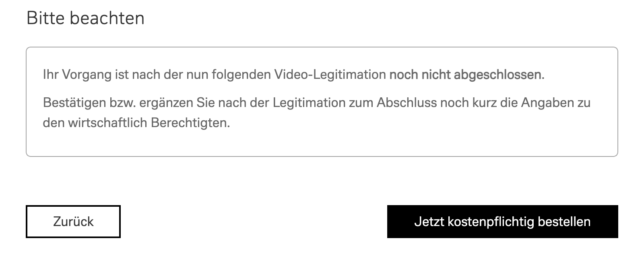
Task: Click the word Berechtigten in the notice
Action: point(190,123)
